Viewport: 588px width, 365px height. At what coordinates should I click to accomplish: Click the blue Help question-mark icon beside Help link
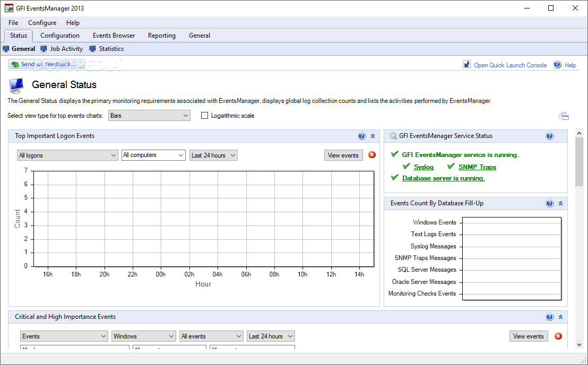(x=557, y=64)
